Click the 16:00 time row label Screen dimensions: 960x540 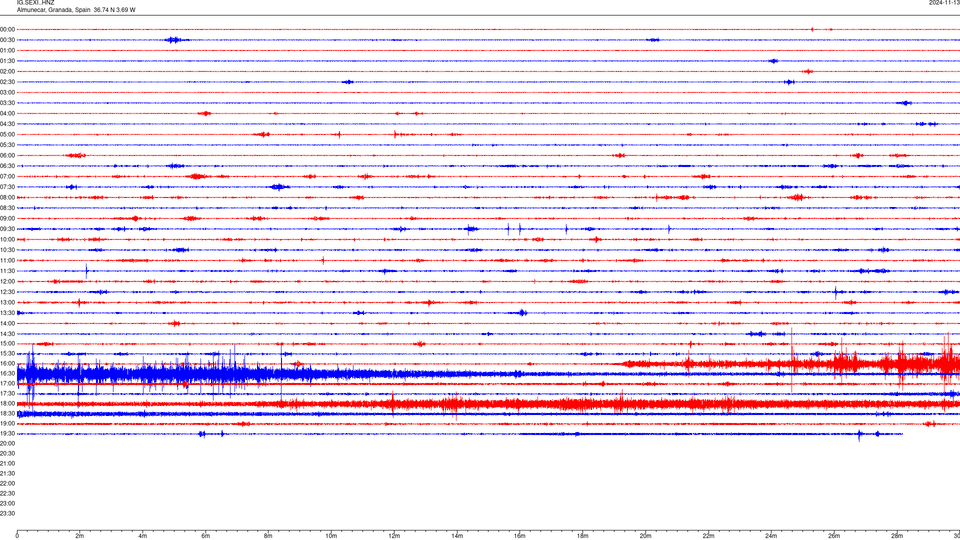[x=7, y=364]
